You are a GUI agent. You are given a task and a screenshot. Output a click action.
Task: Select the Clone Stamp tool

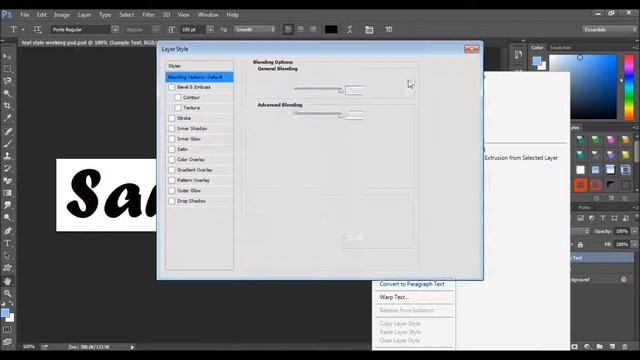pos(7,156)
